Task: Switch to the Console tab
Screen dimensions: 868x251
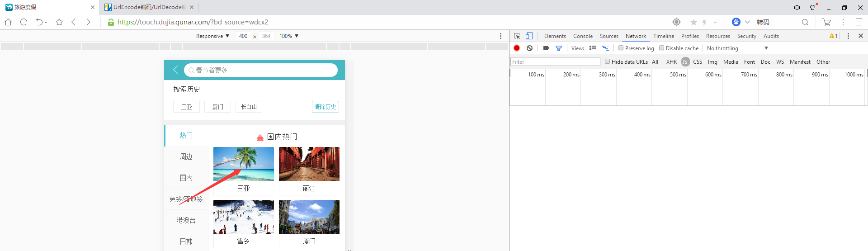Action: (x=583, y=36)
